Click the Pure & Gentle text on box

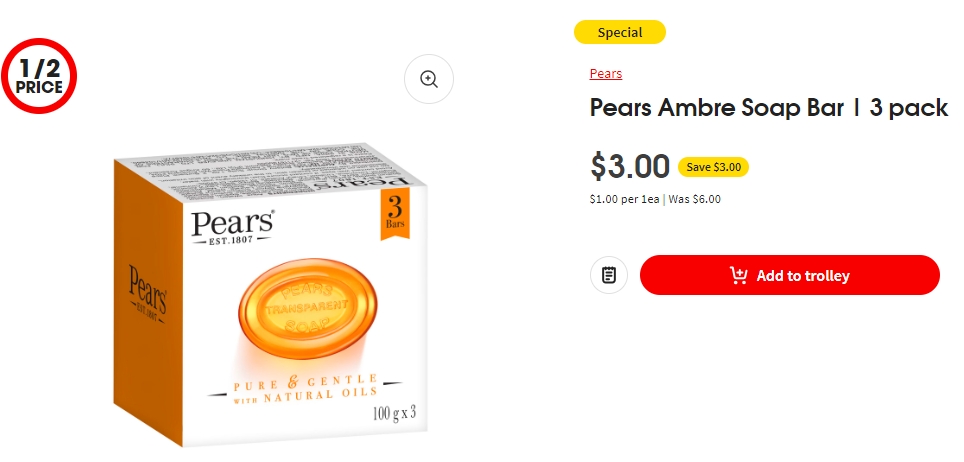click(x=306, y=382)
